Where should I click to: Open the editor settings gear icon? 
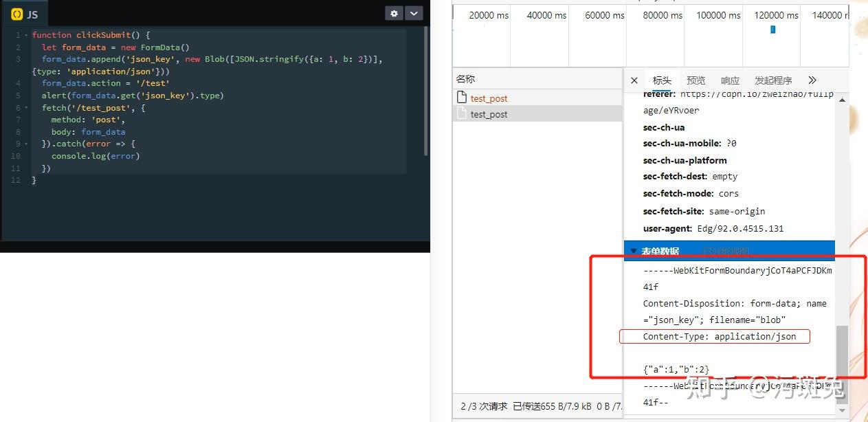coord(393,13)
